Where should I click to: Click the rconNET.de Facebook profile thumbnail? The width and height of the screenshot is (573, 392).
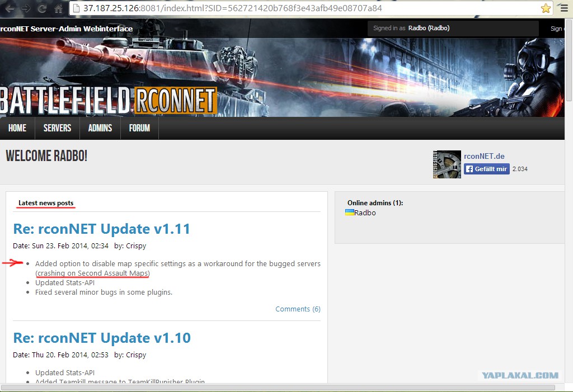click(447, 164)
